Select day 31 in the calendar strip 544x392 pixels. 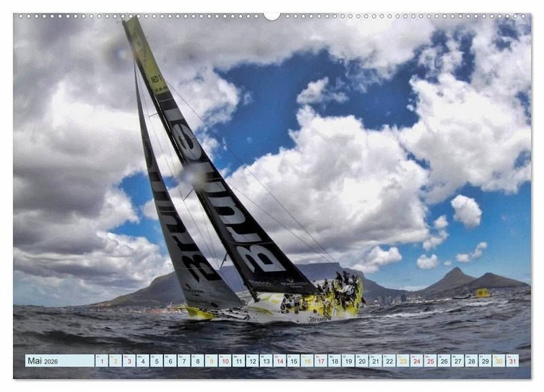pos(511,361)
